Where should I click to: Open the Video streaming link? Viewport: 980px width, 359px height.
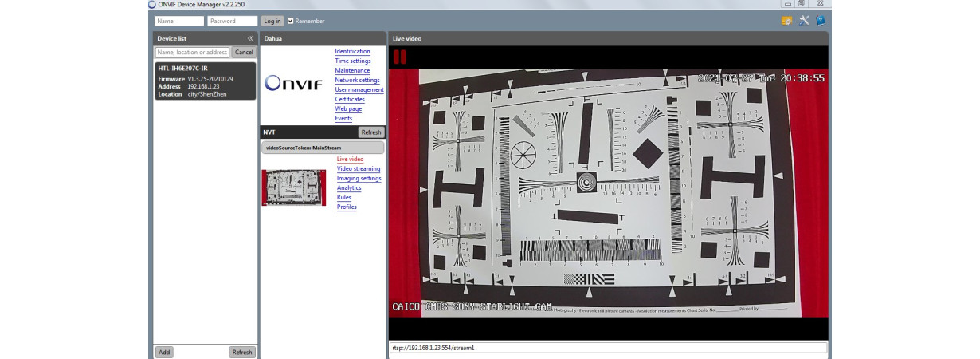(x=359, y=168)
